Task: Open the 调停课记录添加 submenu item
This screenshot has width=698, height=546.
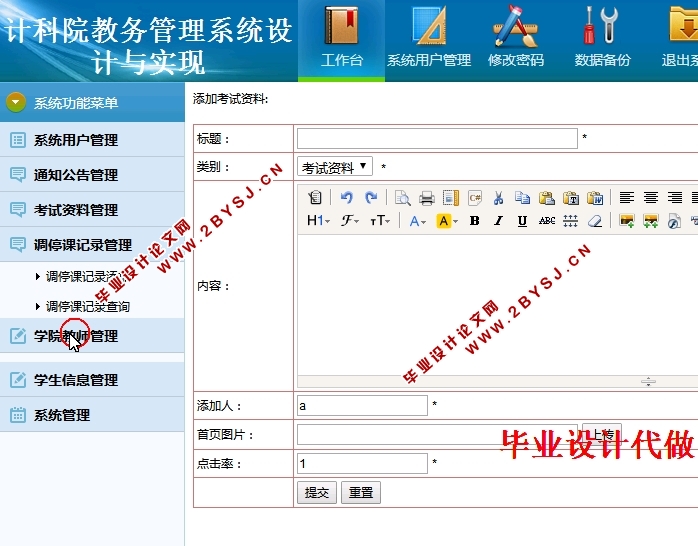Action: pyautogui.click(x=84, y=277)
